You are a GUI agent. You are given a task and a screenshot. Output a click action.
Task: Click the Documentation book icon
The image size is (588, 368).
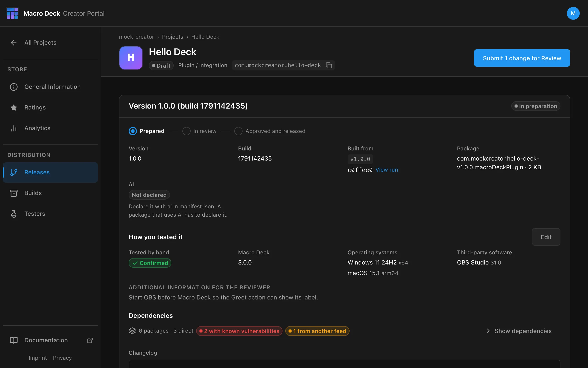(14, 340)
